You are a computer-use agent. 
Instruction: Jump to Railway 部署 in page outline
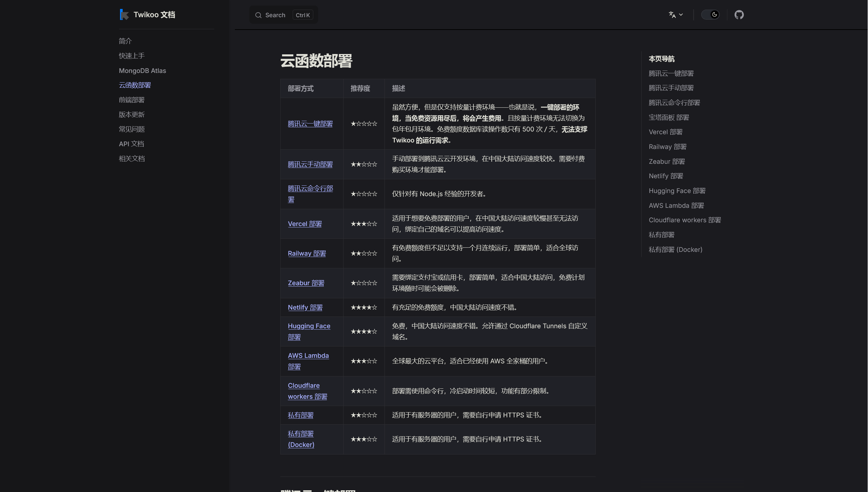pos(668,147)
